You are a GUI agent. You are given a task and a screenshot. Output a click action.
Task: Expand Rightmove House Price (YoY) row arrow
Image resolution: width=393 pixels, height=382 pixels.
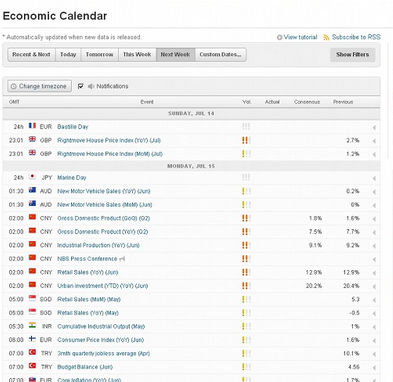[374, 141]
